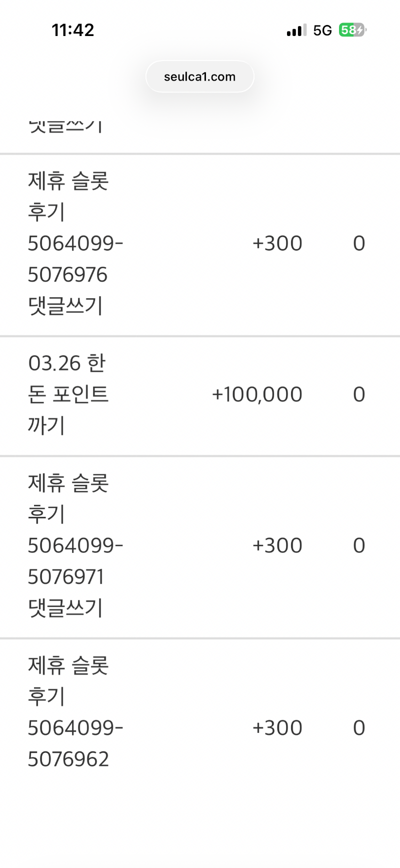The width and height of the screenshot is (400, 868).
Task: Open the 5064099-5076976 slot review entry
Action: click(75, 244)
